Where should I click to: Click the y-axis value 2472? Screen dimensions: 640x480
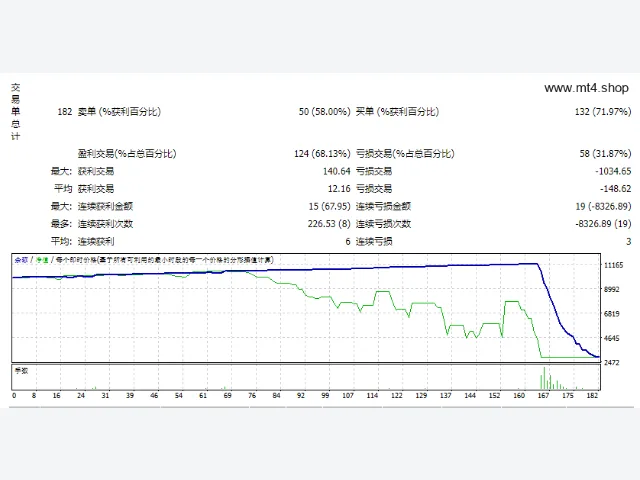pyautogui.click(x=611, y=362)
